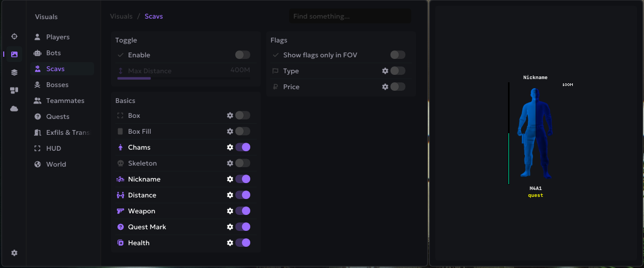Screen dimensions: 644x268
Task: Open Chams gear settings icon
Action: pyautogui.click(x=230, y=148)
